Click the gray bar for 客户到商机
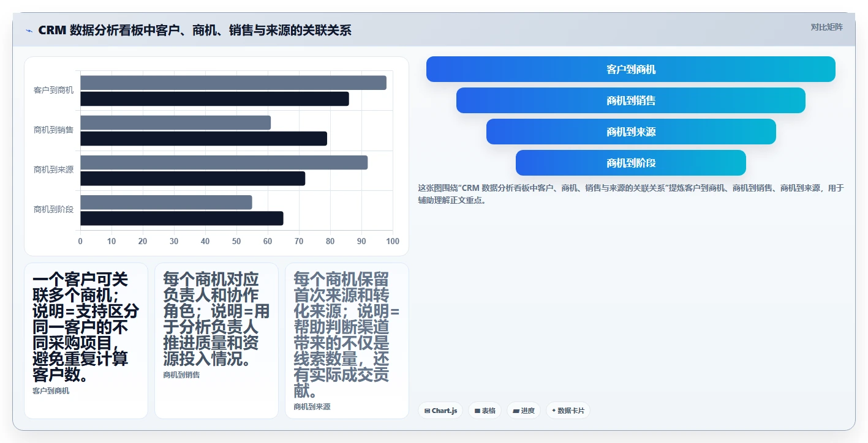This screenshot has width=868, height=443. click(x=233, y=83)
